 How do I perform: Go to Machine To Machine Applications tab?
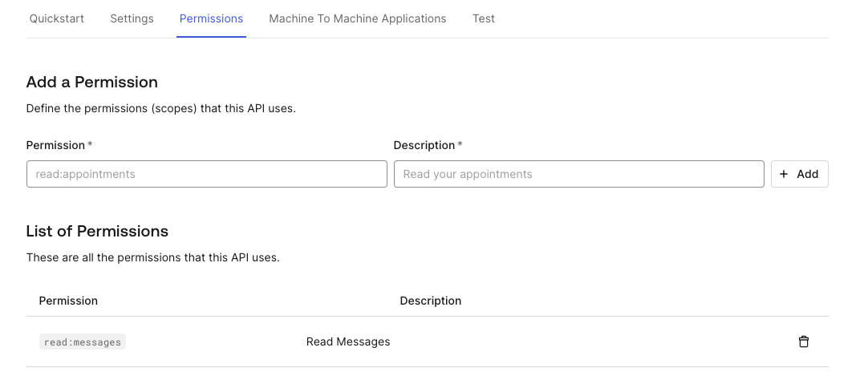[x=358, y=18]
